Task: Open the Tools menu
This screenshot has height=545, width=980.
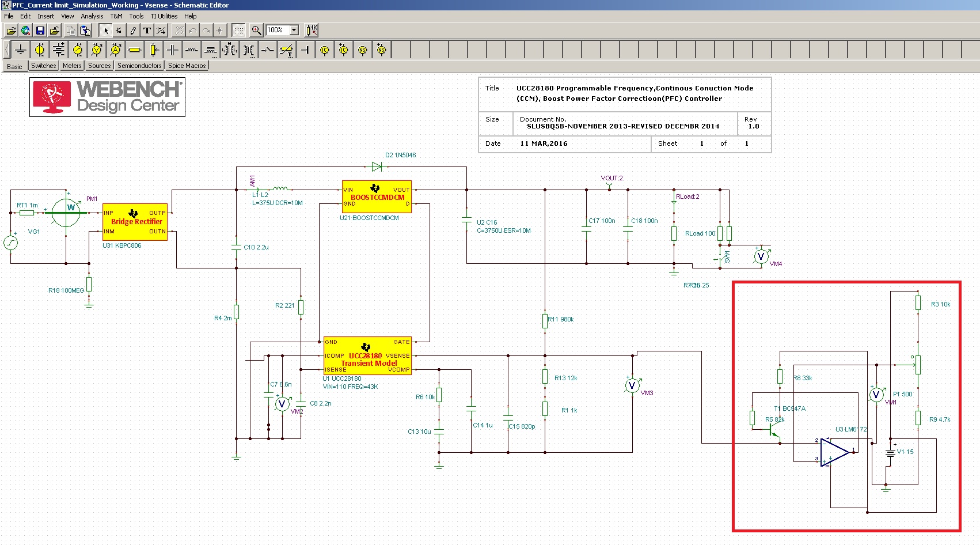Action: pyautogui.click(x=136, y=16)
